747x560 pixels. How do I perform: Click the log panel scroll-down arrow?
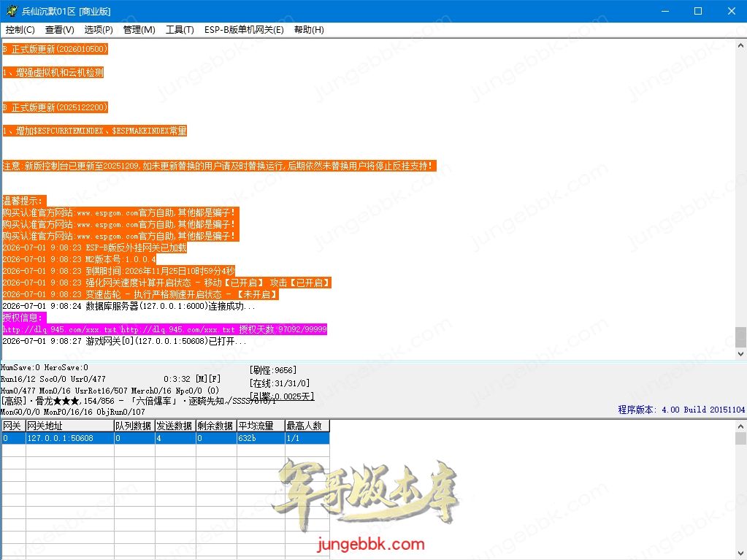[x=740, y=354]
